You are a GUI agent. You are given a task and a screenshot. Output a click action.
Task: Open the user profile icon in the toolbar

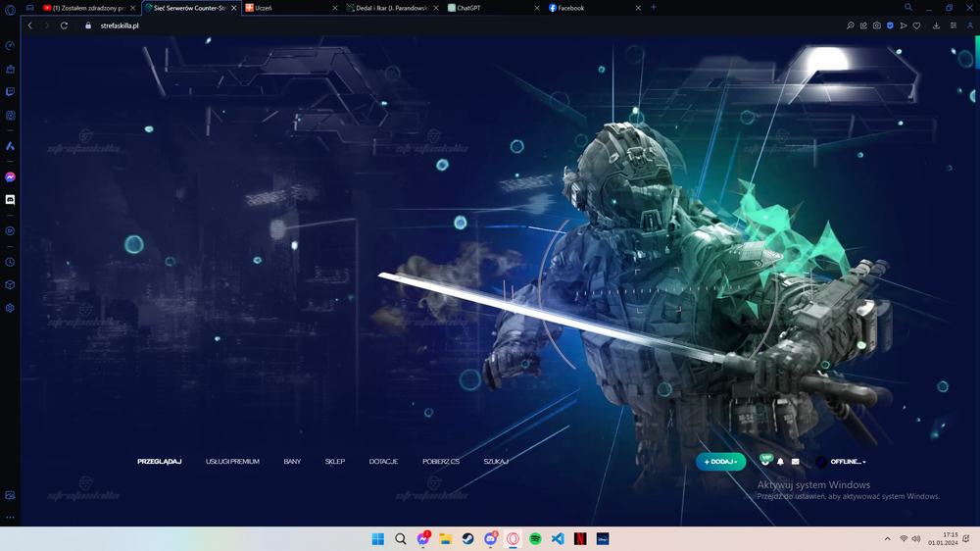pos(970,25)
